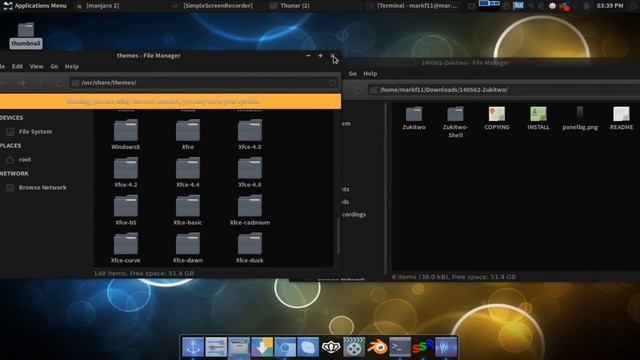Select Browse Network in sidebar
640x360 pixels.
point(37,187)
